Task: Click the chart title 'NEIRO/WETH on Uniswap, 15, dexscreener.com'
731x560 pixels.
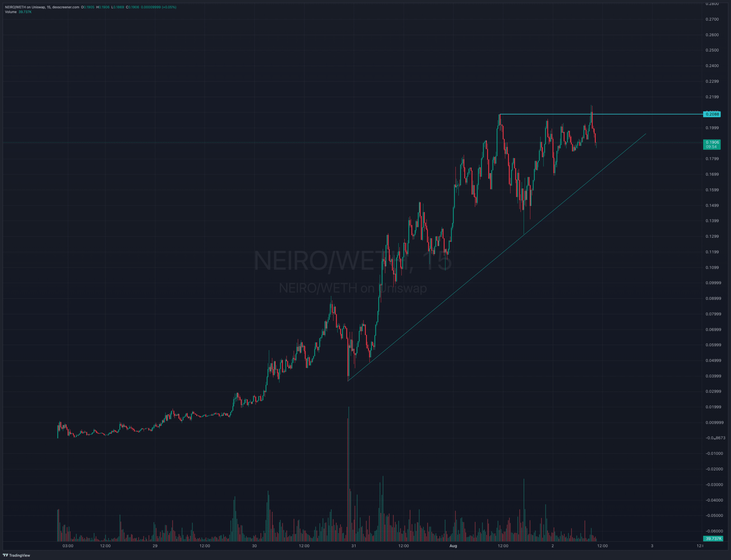Action: coord(42,7)
